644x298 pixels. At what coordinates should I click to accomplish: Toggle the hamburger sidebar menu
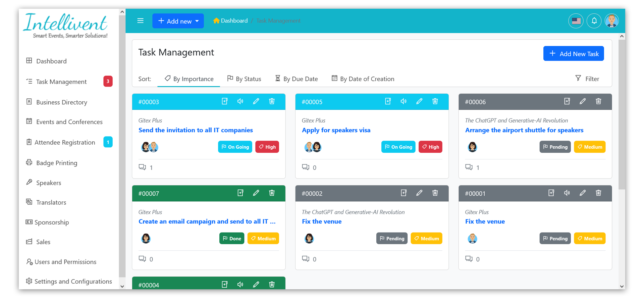[140, 21]
